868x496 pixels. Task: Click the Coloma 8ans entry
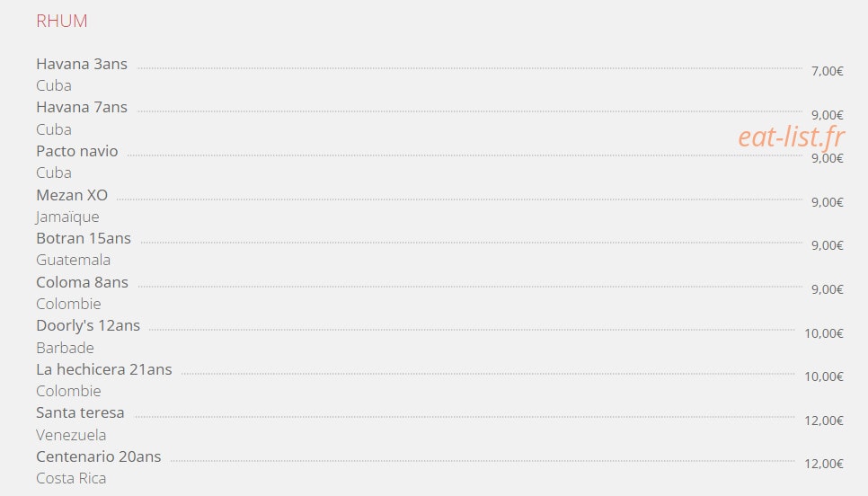click(82, 282)
